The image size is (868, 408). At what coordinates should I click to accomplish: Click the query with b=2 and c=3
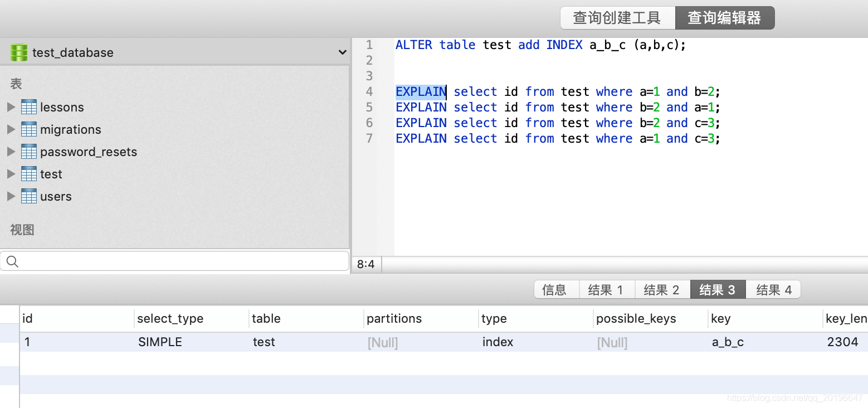(x=558, y=123)
